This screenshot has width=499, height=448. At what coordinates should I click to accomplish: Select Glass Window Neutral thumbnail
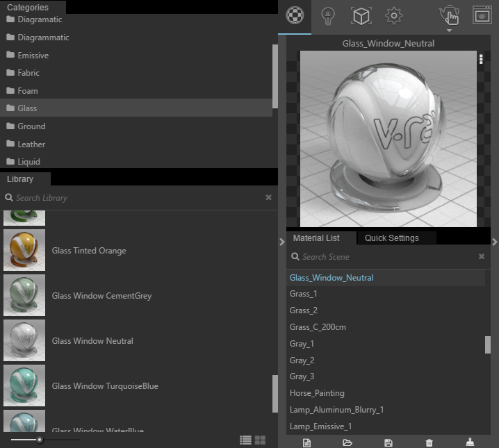point(24,340)
